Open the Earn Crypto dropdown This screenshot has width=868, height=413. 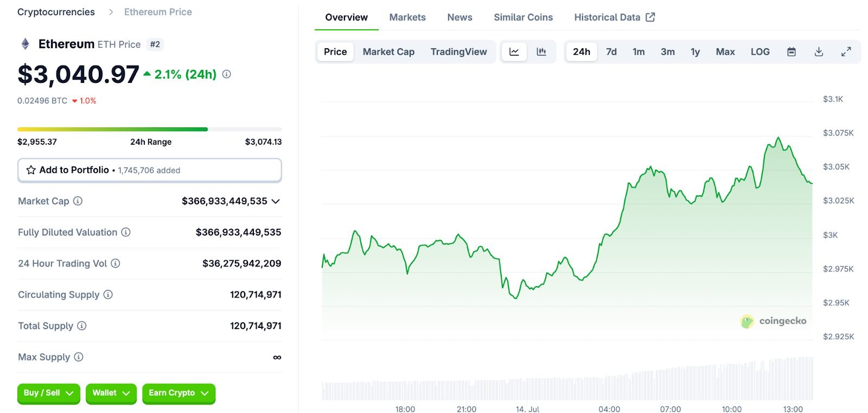178,393
